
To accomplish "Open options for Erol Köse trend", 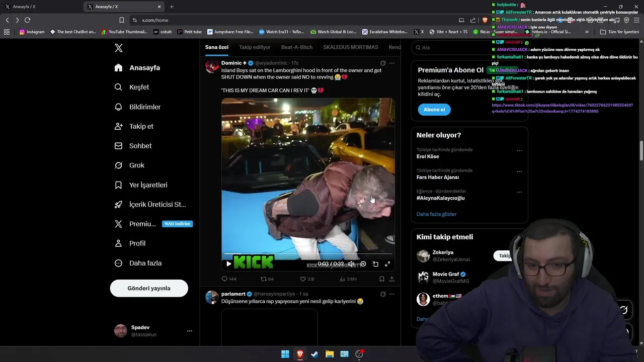I will click(x=519, y=150).
